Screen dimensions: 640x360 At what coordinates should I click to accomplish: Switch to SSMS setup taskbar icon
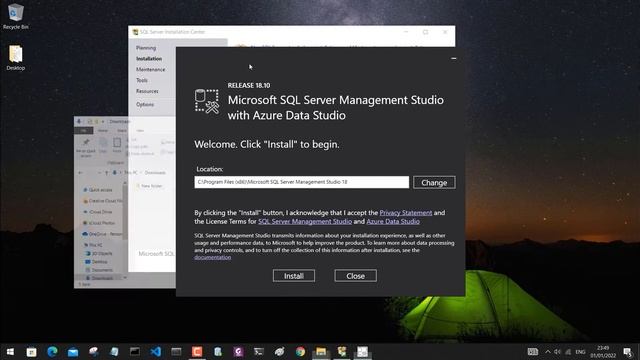tap(362, 351)
